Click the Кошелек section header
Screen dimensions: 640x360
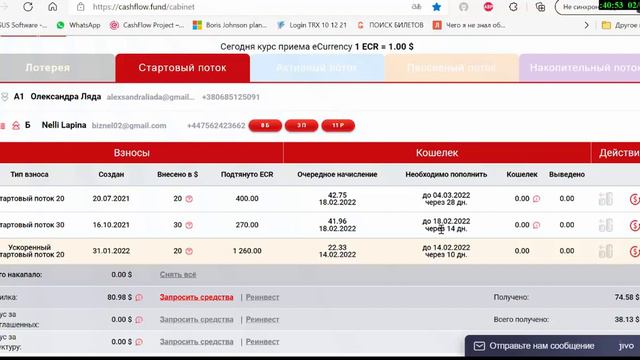click(437, 153)
